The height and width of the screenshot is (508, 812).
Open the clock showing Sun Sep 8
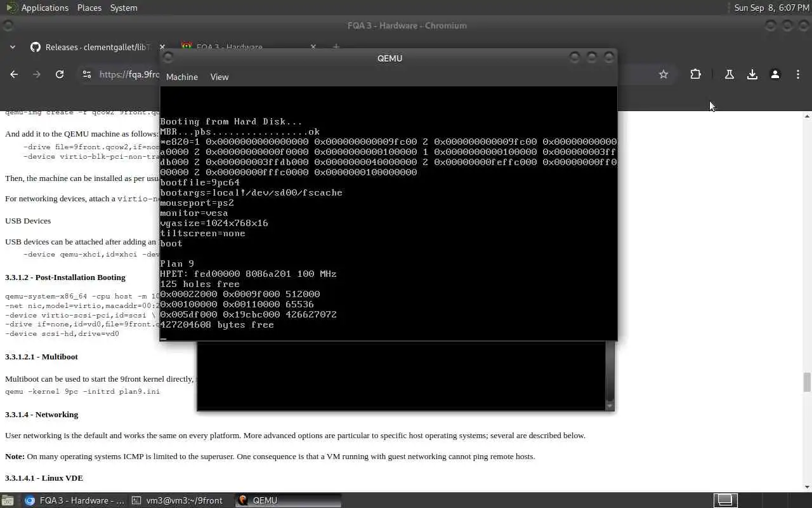[x=771, y=8]
